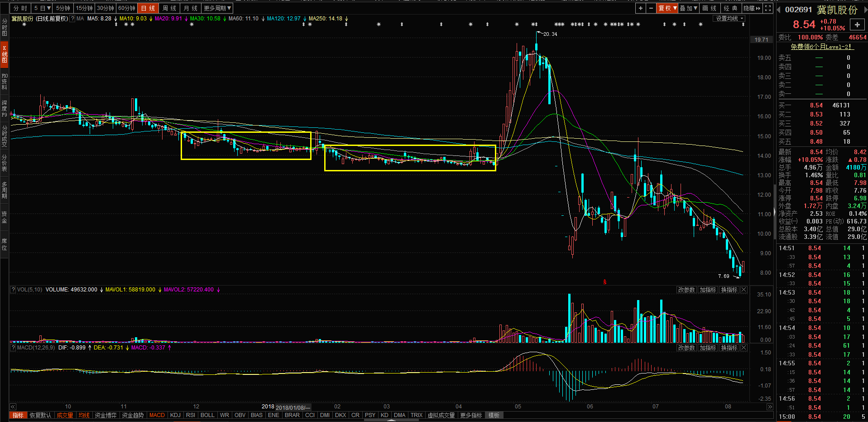Screen dimensions: 868x422
Task: Click 指标 button at bottom left
Action: pyautogui.click(x=18, y=415)
